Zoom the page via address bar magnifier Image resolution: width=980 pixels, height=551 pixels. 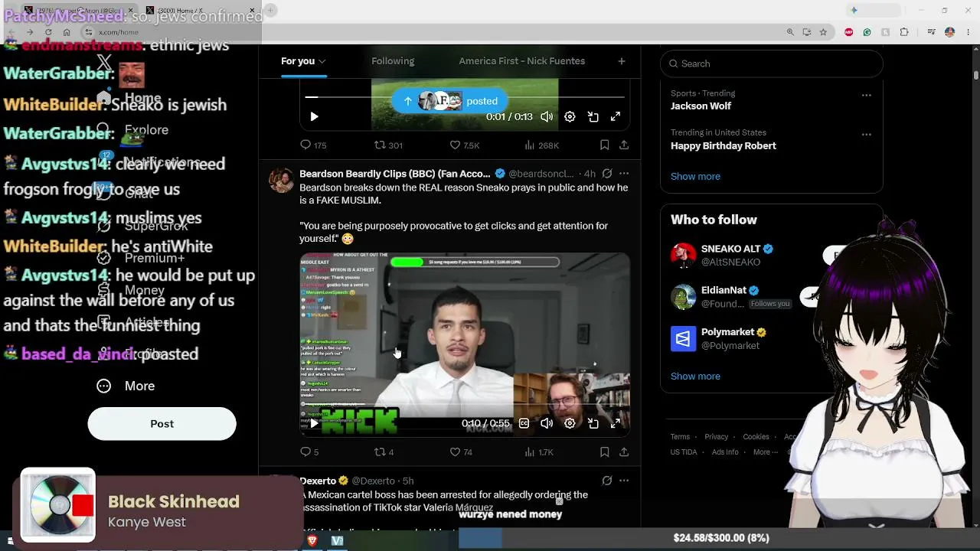click(x=790, y=32)
